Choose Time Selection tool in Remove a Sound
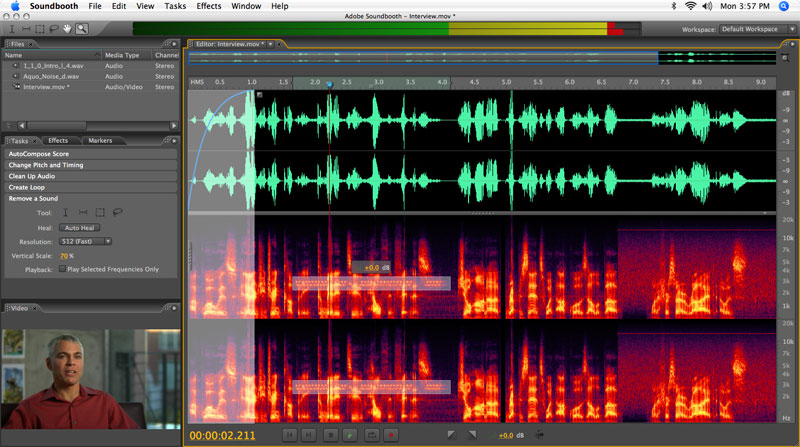Viewport: 800px width, 447px height. [x=65, y=212]
